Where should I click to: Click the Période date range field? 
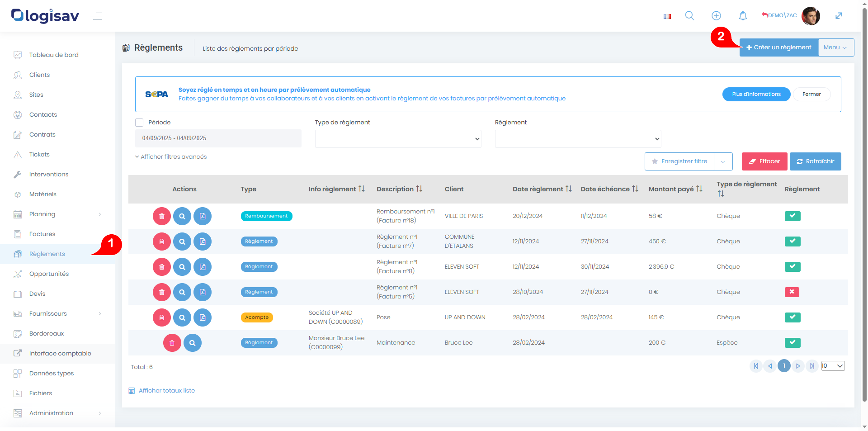click(218, 138)
